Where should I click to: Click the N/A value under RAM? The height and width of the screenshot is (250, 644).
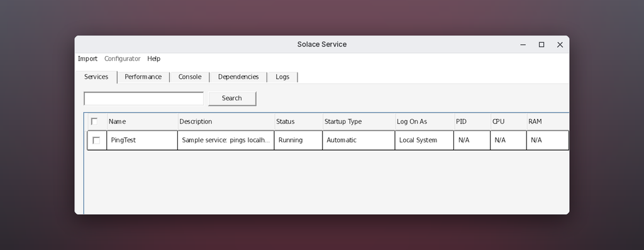tap(548, 140)
